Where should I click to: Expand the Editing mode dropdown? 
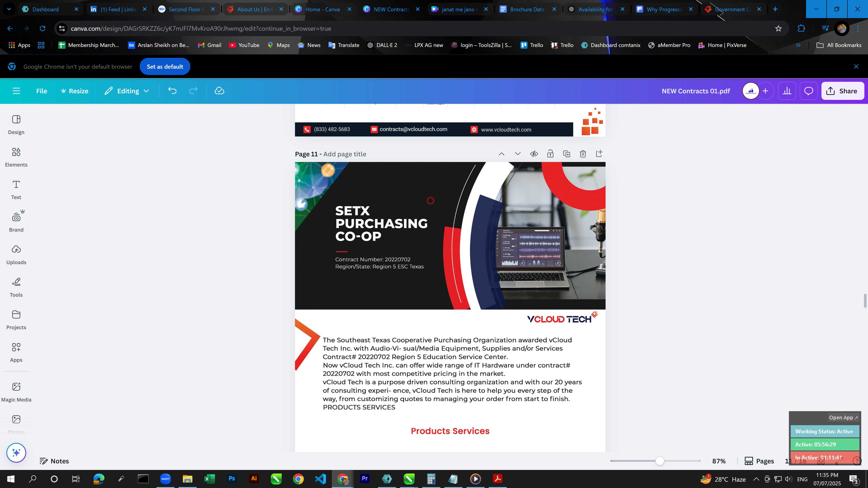(127, 91)
